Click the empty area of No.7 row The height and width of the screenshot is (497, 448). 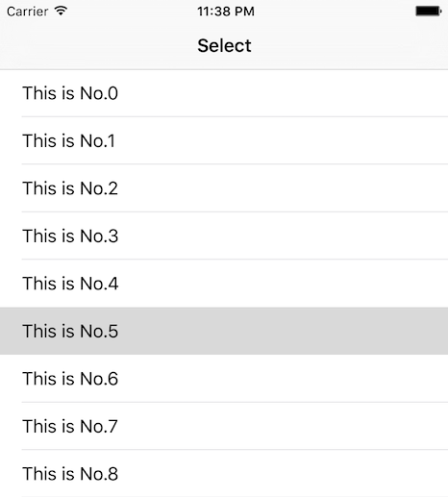tap(282, 426)
